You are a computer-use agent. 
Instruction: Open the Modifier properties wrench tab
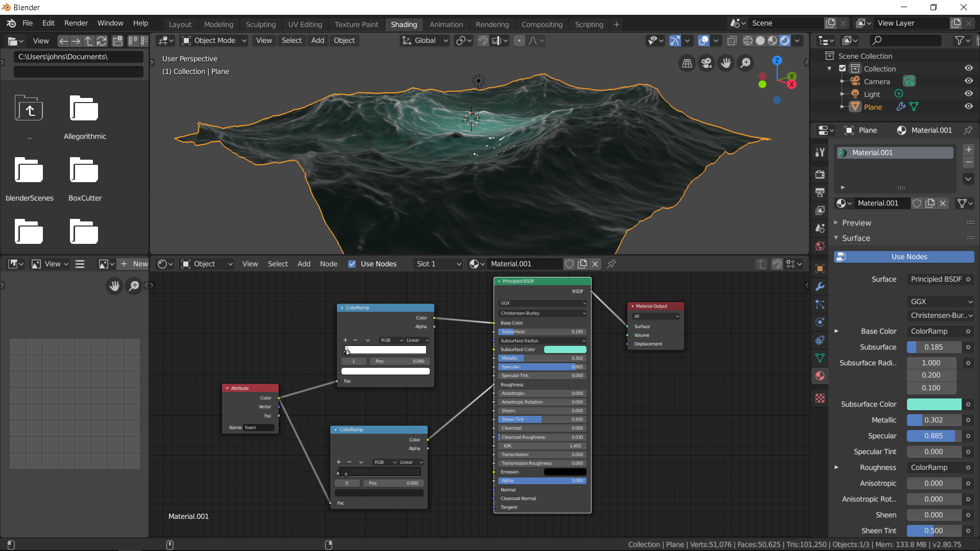[x=820, y=287]
